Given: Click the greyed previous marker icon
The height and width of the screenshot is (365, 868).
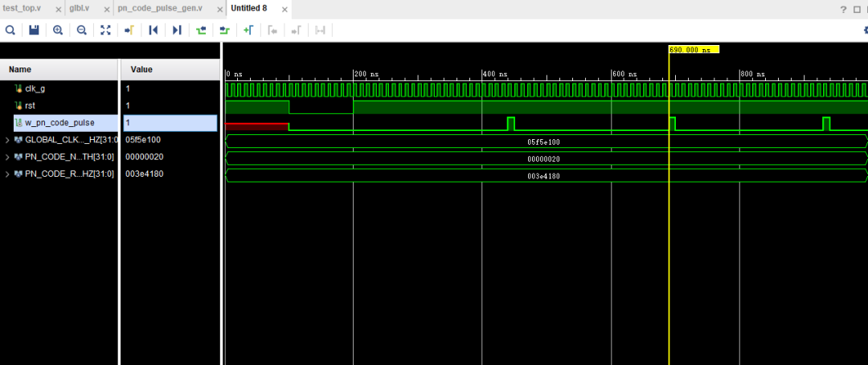Looking at the screenshot, I should (272, 30).
